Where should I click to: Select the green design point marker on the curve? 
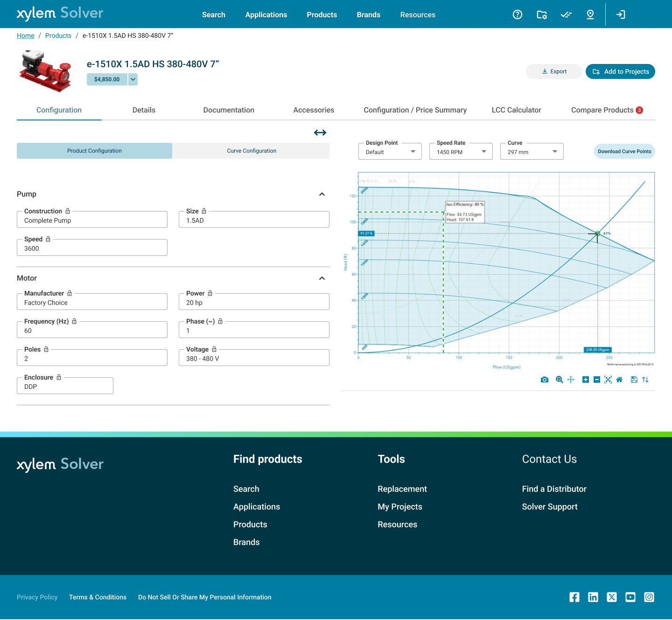point(597,234)
